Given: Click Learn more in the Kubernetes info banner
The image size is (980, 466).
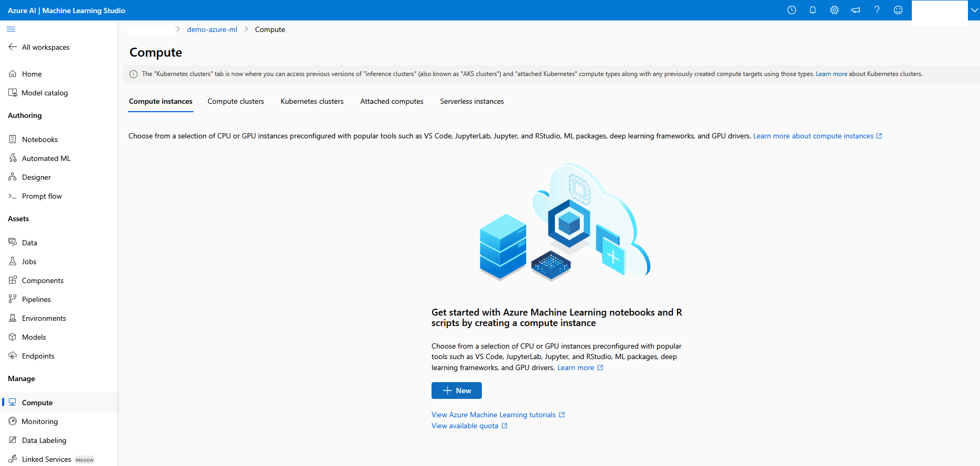Looking at the screenshot, I should click(832, 74).
